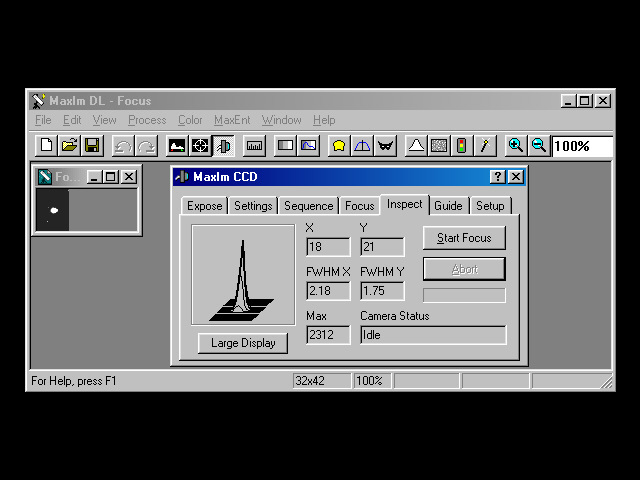Switch to the Expose tab
This screenshot has height=480, width=640.
(204, 206)
